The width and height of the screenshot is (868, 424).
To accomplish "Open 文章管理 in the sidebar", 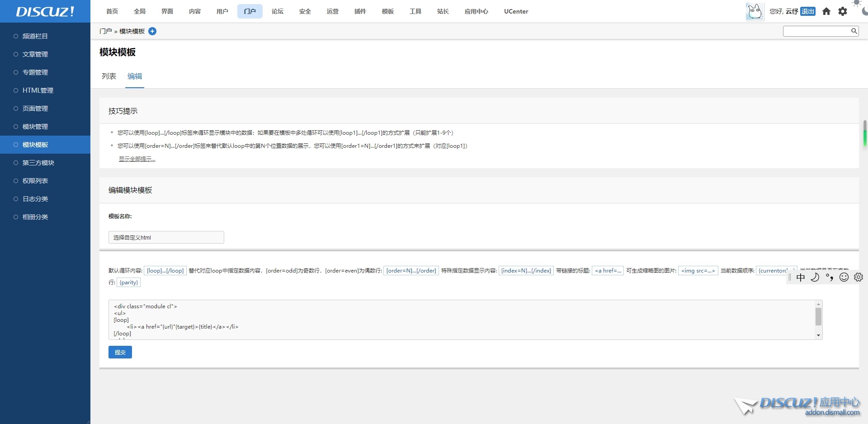I will tap(35, 54).
